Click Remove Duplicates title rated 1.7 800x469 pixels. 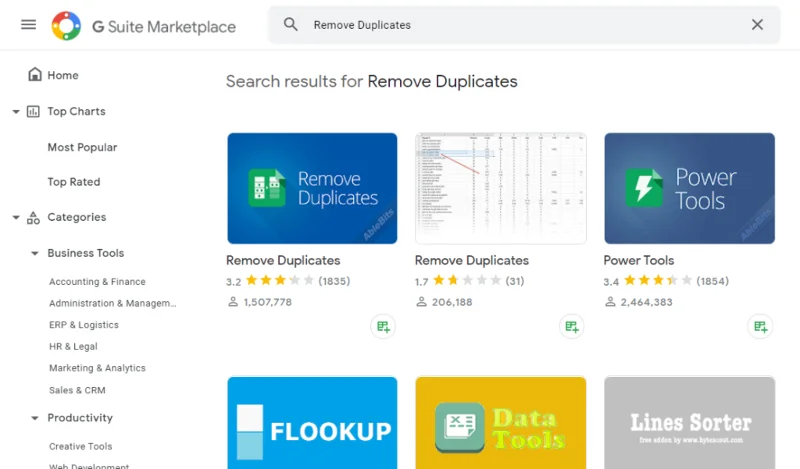[x=471, y=261]
